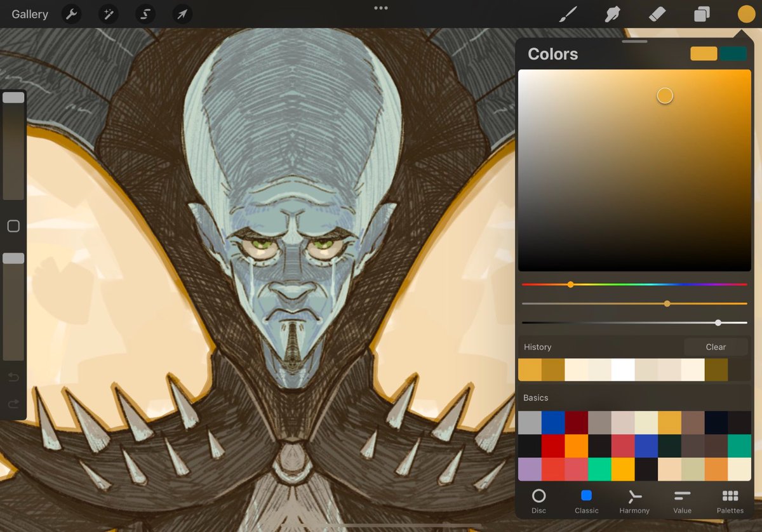Click the 'History' section label
Image resolution: width=762 pixels, height=532 pixels.
point(537,347)
